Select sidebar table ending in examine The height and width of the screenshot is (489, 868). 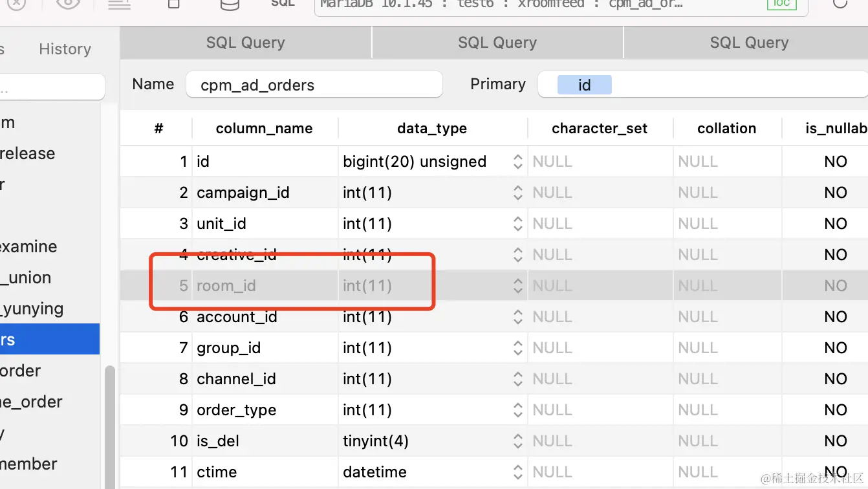click(x=50, y=247)
